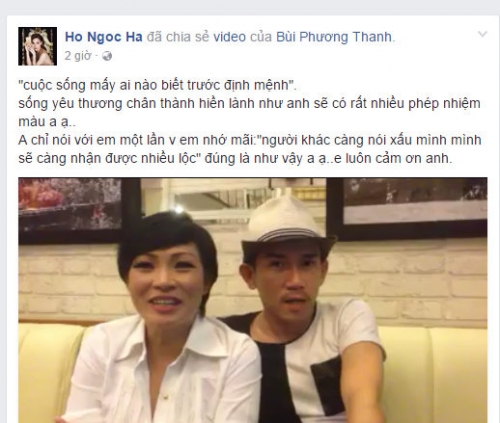Open Ho Ngoc Ha's profile picture
The image size is (500, 423).
pyautogui.click(x=37, y=46)
